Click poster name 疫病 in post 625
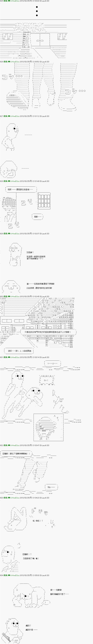The width and height of the screenshot is (93, 644). coord(5,1)
